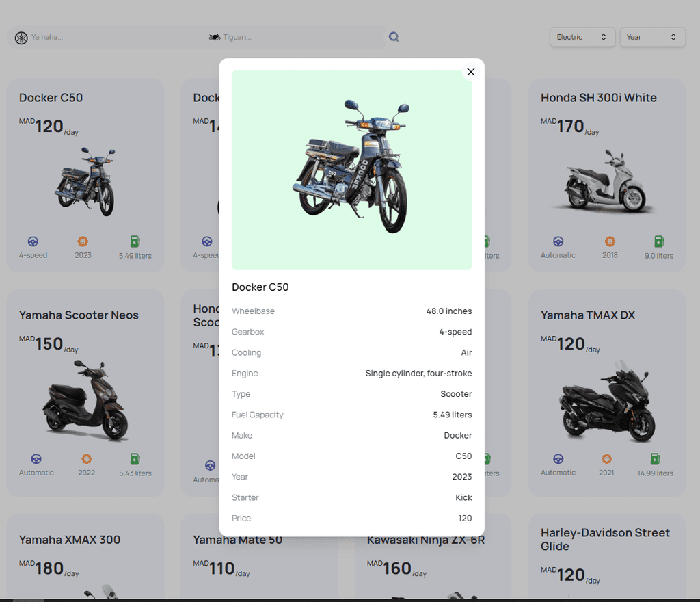Click the Model value C50
Image resolution: width=700 pixels, height=602 pixels.
[463, 456]
